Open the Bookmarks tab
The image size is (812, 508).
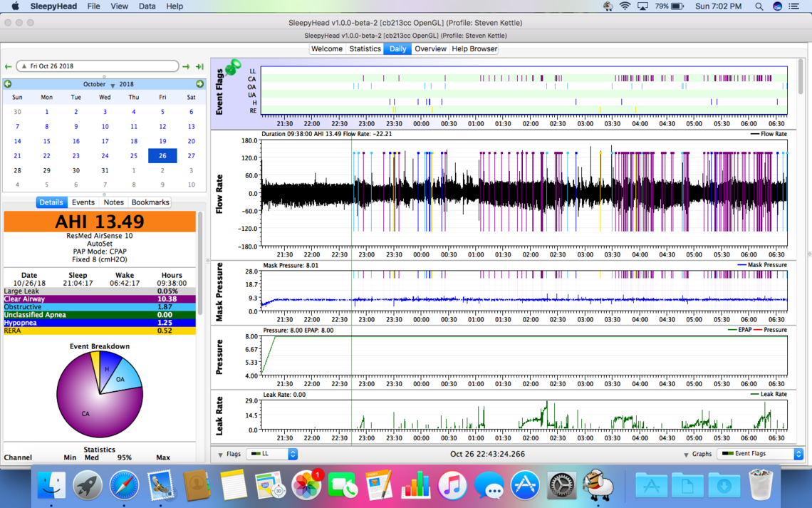tap(150, 202)
